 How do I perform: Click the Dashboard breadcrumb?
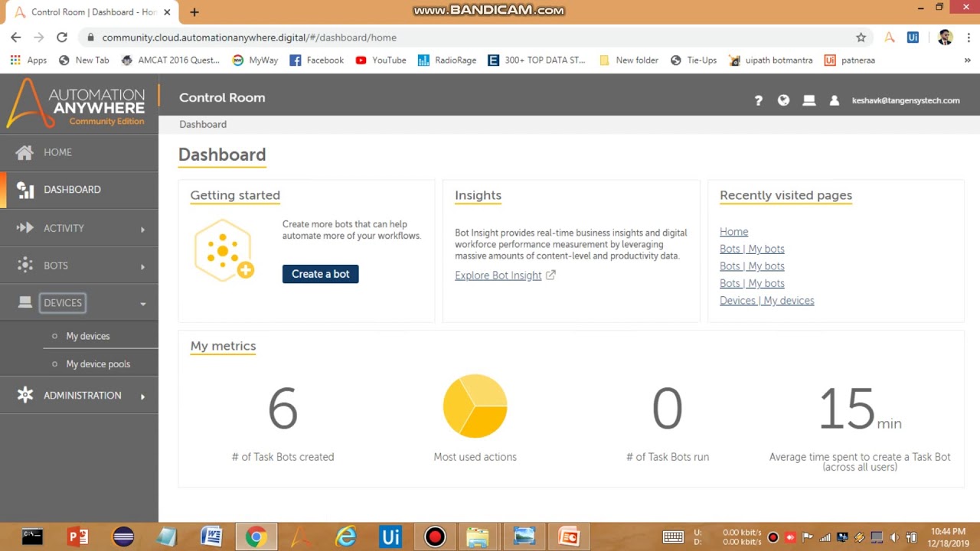pos(203,124)
